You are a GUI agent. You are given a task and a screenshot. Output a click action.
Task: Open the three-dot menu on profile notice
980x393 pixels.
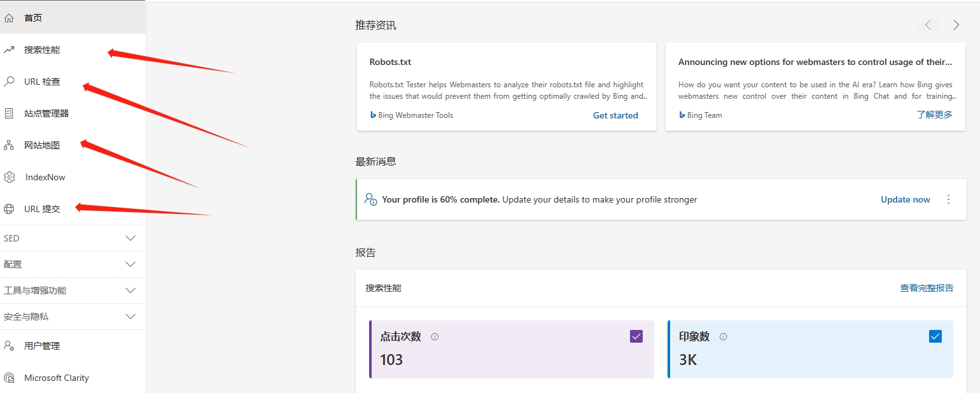[x=948, y=199]
